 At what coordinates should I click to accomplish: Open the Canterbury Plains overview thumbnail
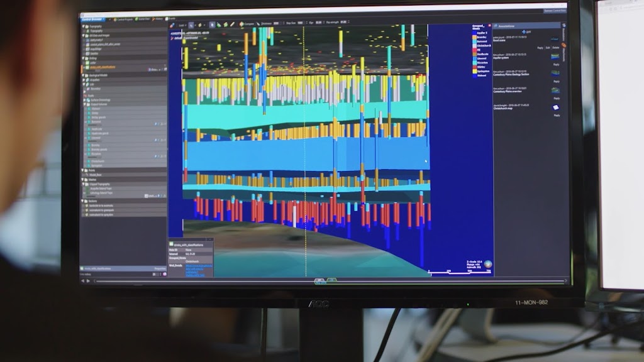click(x=555, y=90)
